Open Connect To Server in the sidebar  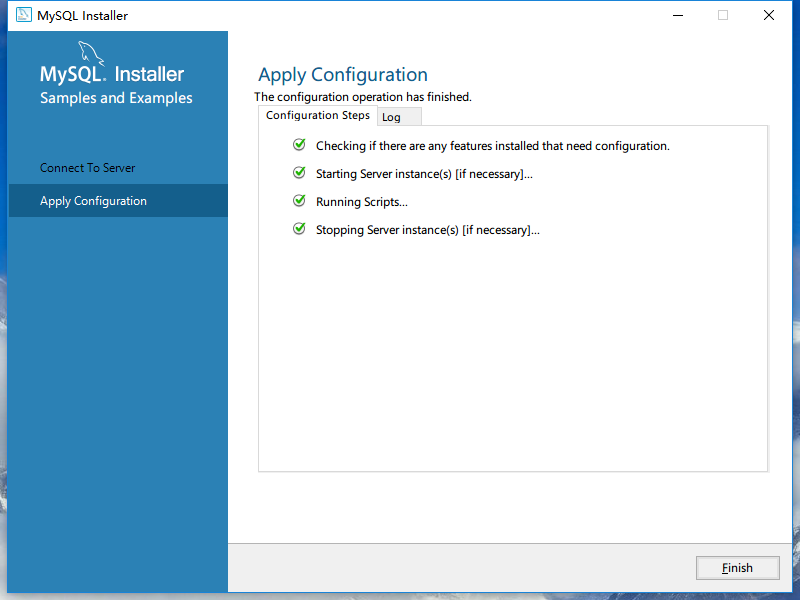click(88, 168)
